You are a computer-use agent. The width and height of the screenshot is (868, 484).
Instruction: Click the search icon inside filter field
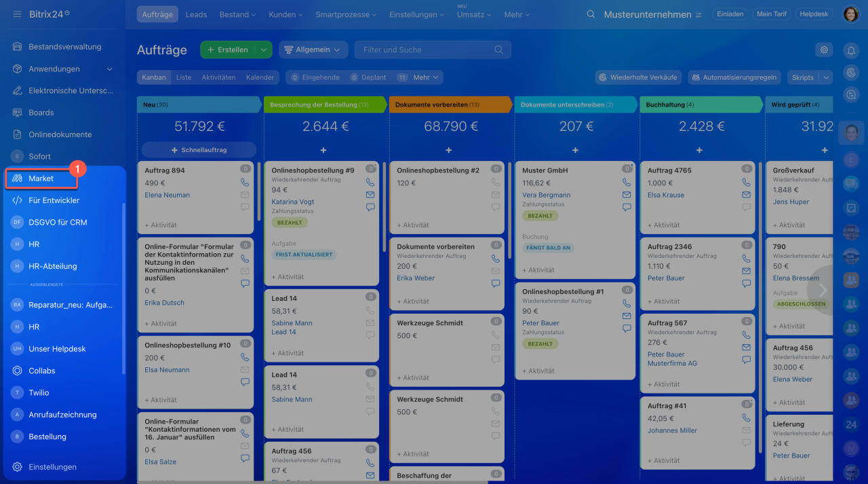[499, 50]
